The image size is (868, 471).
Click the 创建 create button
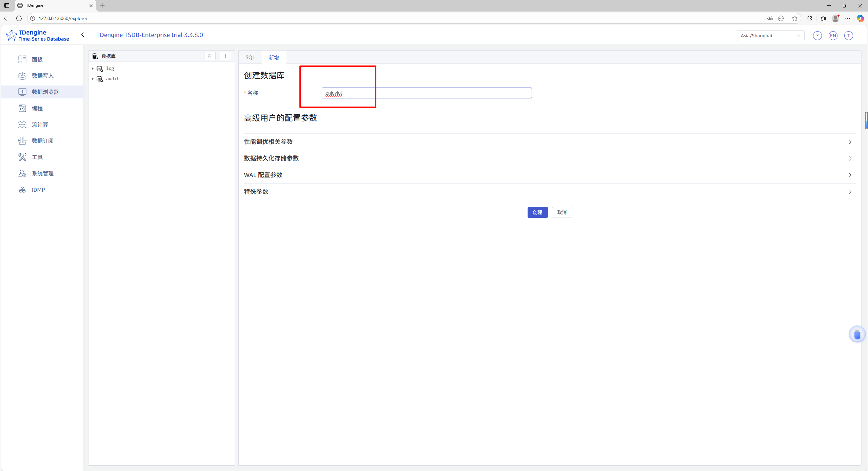click(x=537, y=212)
